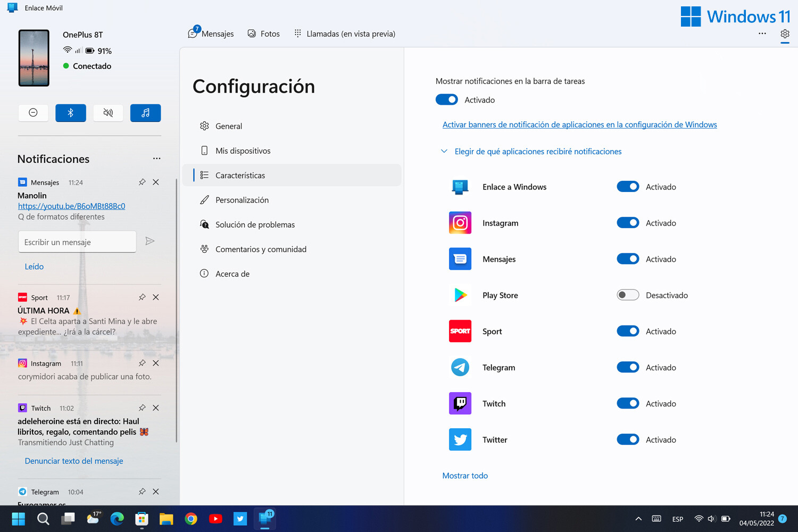The height and width of the screenshot is (532, 798).
Task: Click notifications panel scrollbar
Action: pyautogui.click(x=176, y=310)
